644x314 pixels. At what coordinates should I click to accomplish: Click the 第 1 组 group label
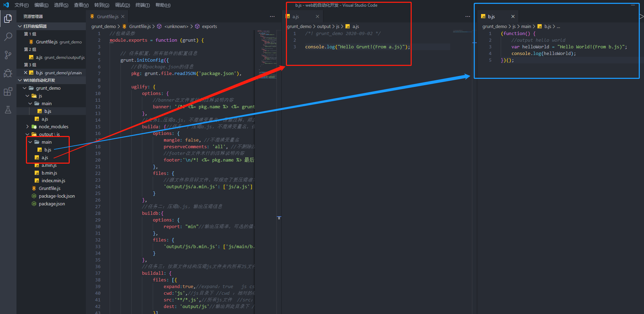30,34
